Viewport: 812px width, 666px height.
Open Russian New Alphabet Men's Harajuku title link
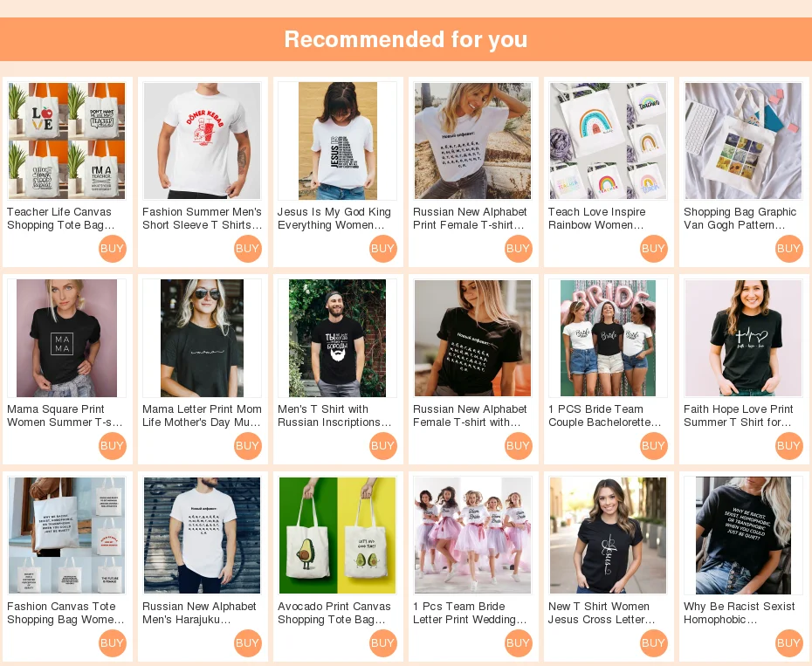coord(199,613)
